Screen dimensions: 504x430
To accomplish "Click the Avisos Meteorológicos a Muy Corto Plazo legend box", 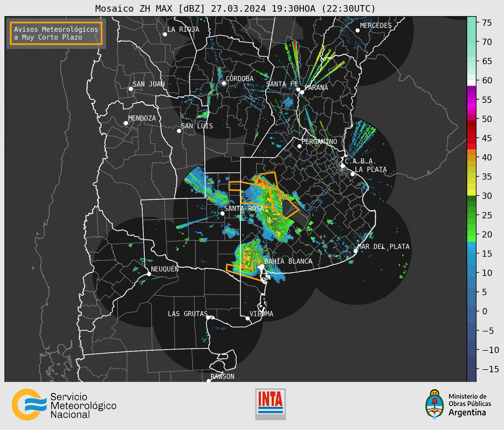I will click(x=56, y=33).
